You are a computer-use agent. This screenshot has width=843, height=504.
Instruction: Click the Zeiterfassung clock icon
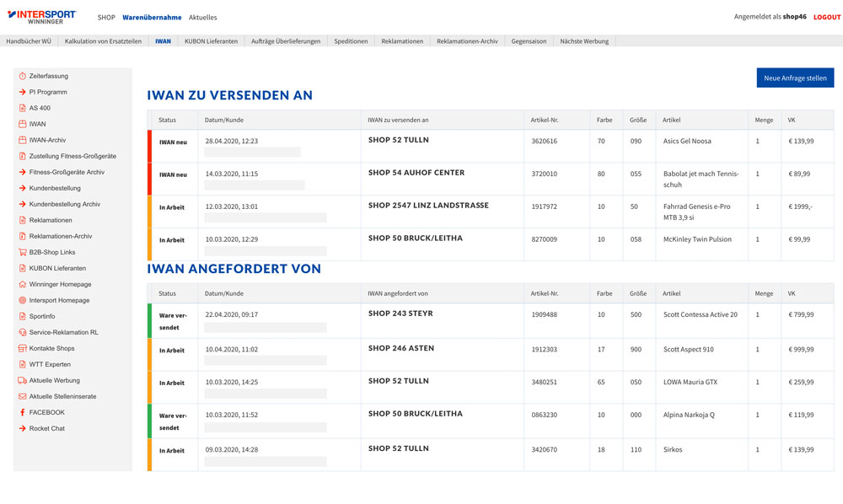tap(23, 76)
